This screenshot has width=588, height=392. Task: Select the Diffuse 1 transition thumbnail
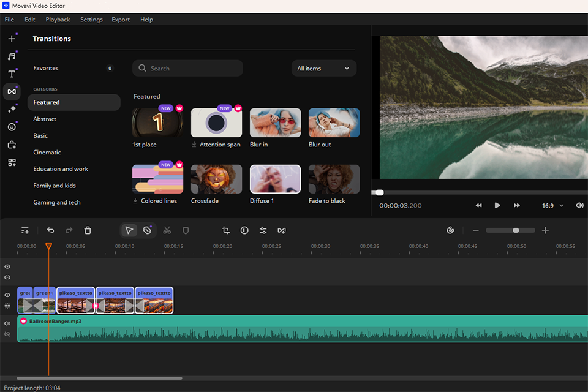[275, 179]
